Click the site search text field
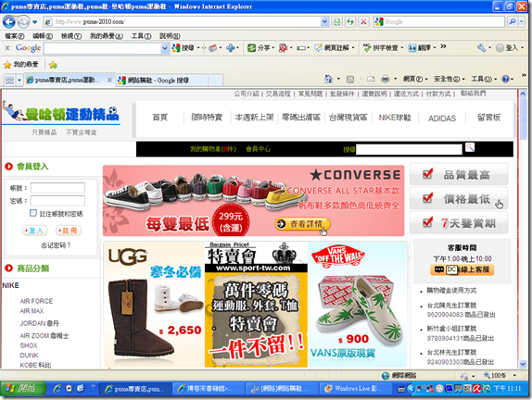 tap(409, 149)
